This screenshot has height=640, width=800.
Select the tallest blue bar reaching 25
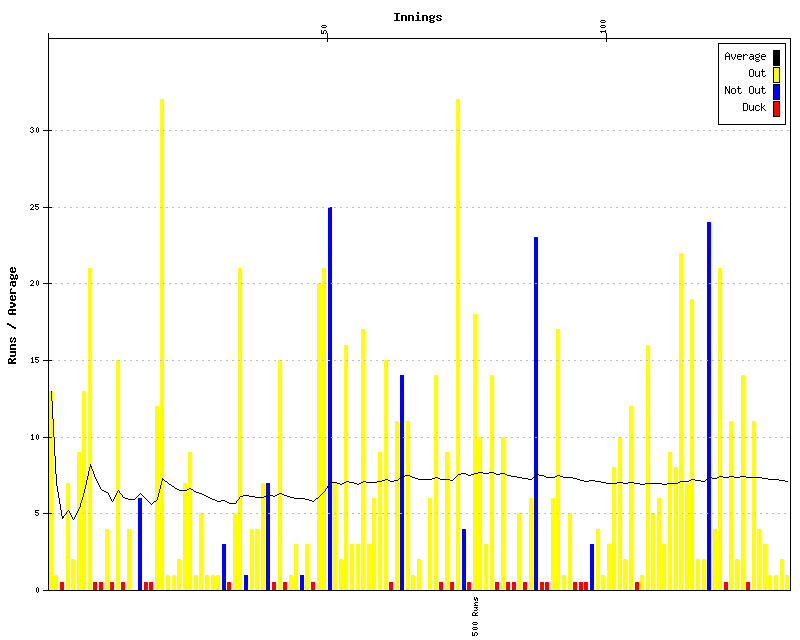pyautogui.click(x=330, y=398)
